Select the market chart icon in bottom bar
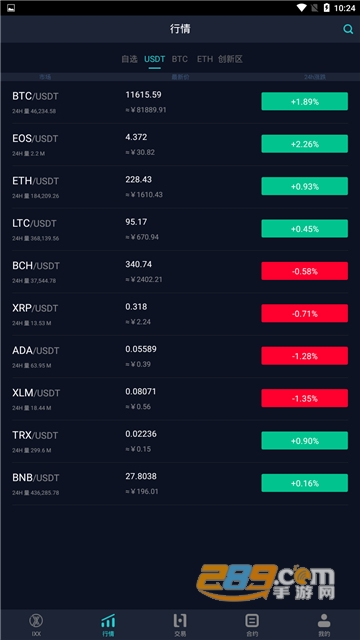This screenshot has width=360, height=640. tap(108, 621)
